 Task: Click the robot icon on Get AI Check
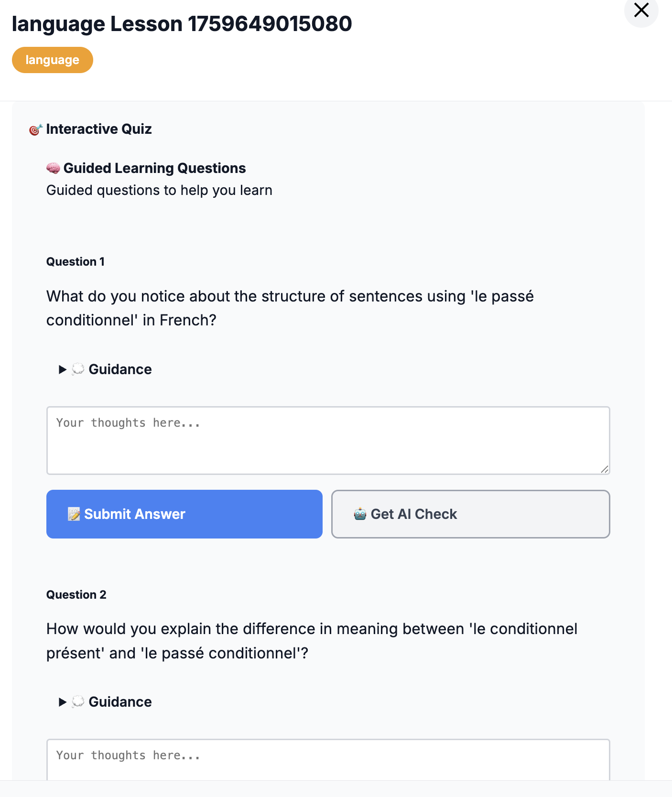[x=360, y=514]
